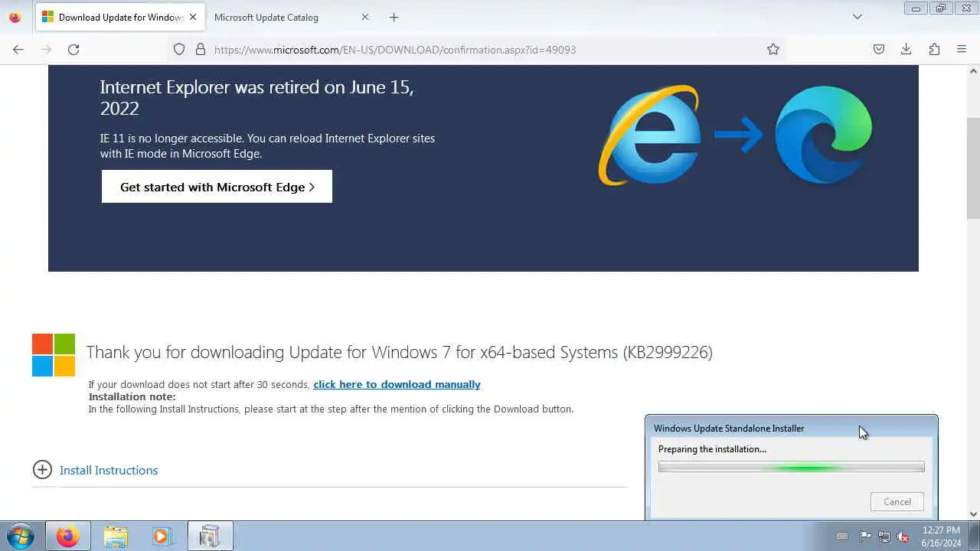This screenshot has width=980, height=551.
Task: Click the Microsoft four-color logo
Action: 54,355
